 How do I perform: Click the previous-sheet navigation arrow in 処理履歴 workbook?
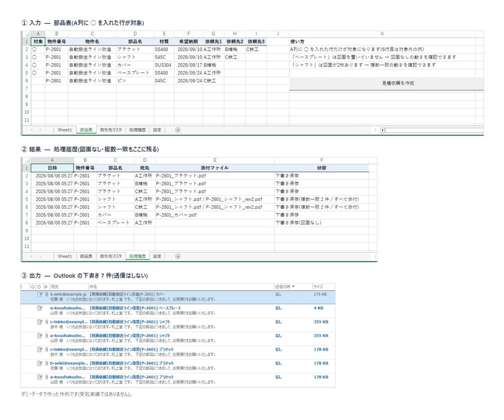tap(31, 256)
